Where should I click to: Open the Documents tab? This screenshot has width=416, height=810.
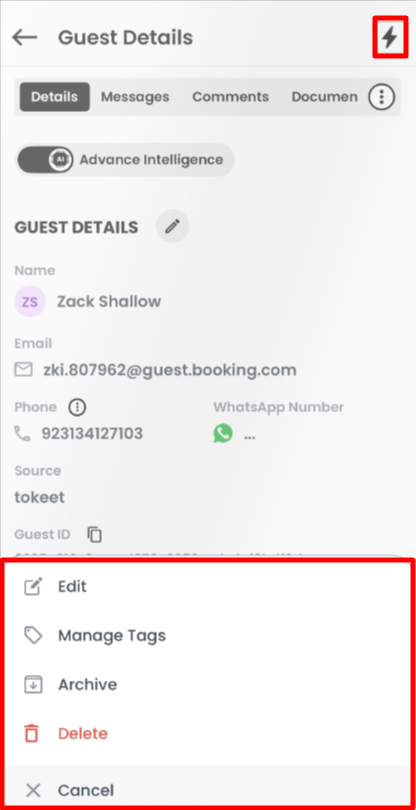coord(325,97)
